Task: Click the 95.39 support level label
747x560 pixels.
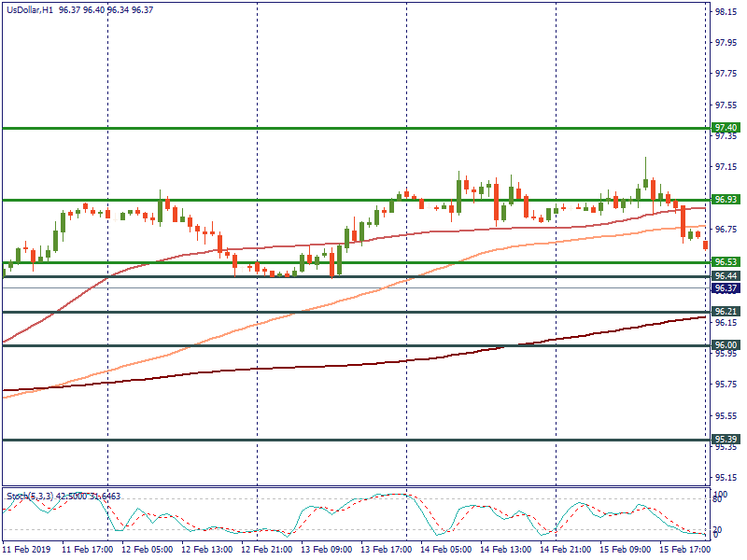Action: [726, 439]
